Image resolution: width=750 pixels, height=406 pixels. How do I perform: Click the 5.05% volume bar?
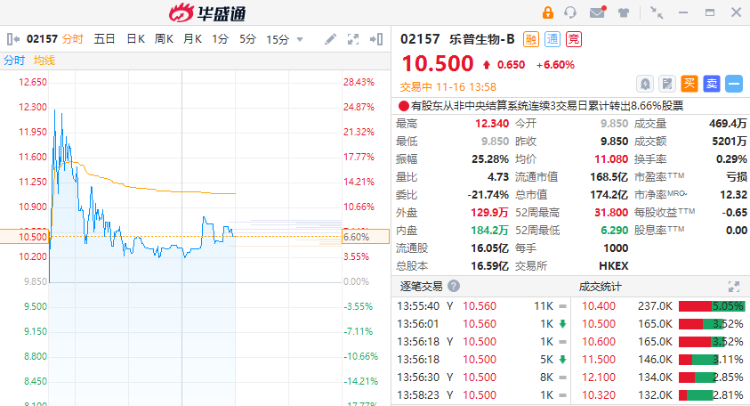712,306
